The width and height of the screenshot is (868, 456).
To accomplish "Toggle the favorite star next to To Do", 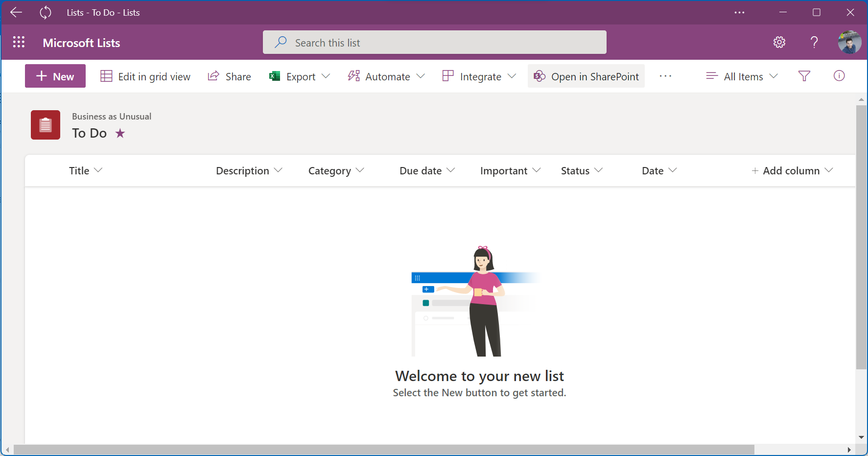I will coord(120,133).
